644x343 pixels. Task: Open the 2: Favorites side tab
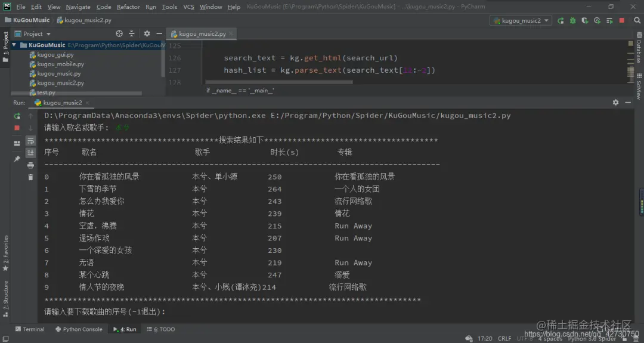pos(5,253)
